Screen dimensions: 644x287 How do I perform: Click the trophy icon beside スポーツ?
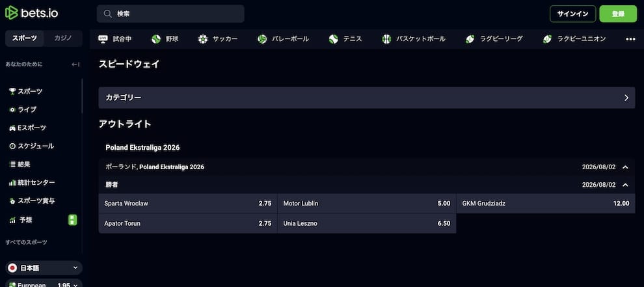click(x=12, y=91)
